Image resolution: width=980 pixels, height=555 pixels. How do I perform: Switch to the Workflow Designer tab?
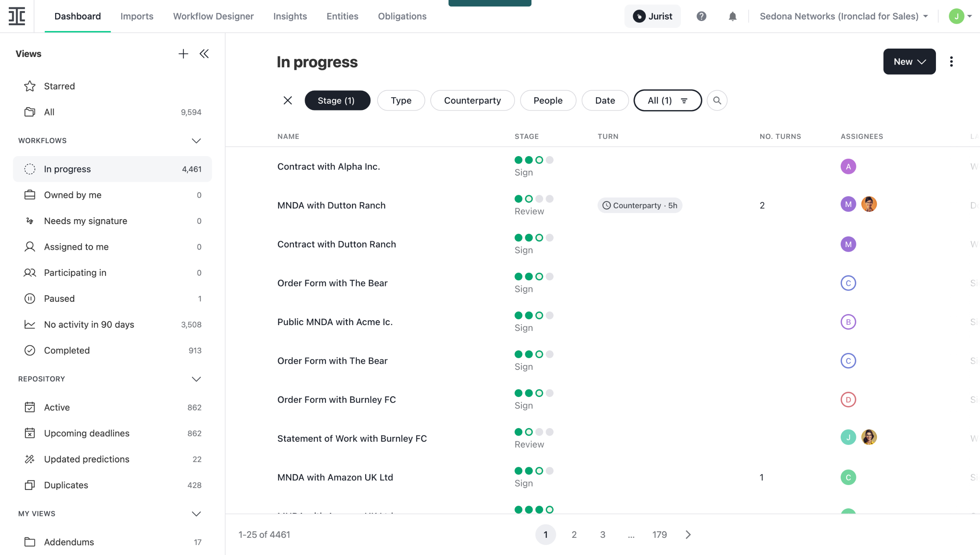coord(213,16)
